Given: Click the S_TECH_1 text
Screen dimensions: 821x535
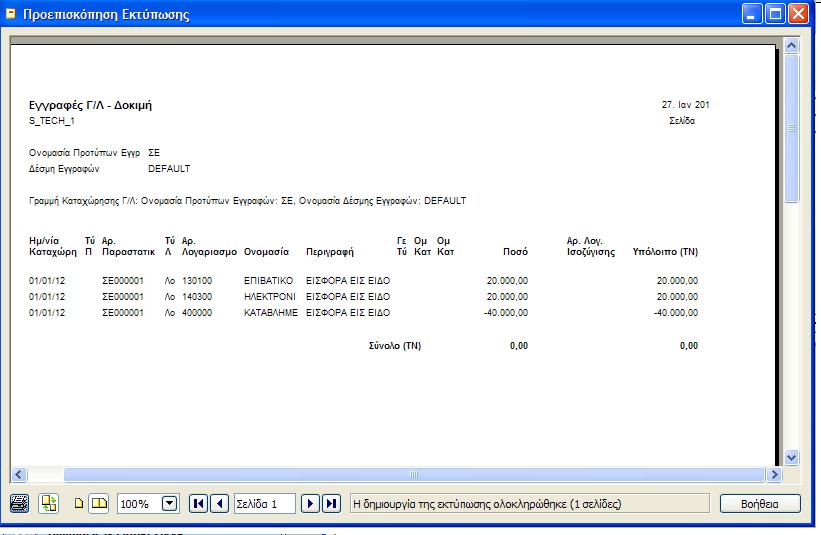Looking at the screenshot, I should [x=52, y=121].
